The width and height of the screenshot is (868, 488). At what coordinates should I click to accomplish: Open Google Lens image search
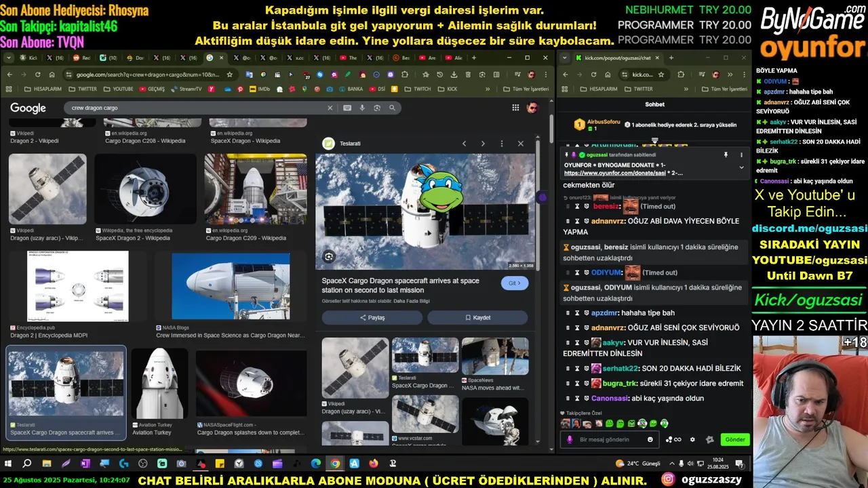click(377, 108)
